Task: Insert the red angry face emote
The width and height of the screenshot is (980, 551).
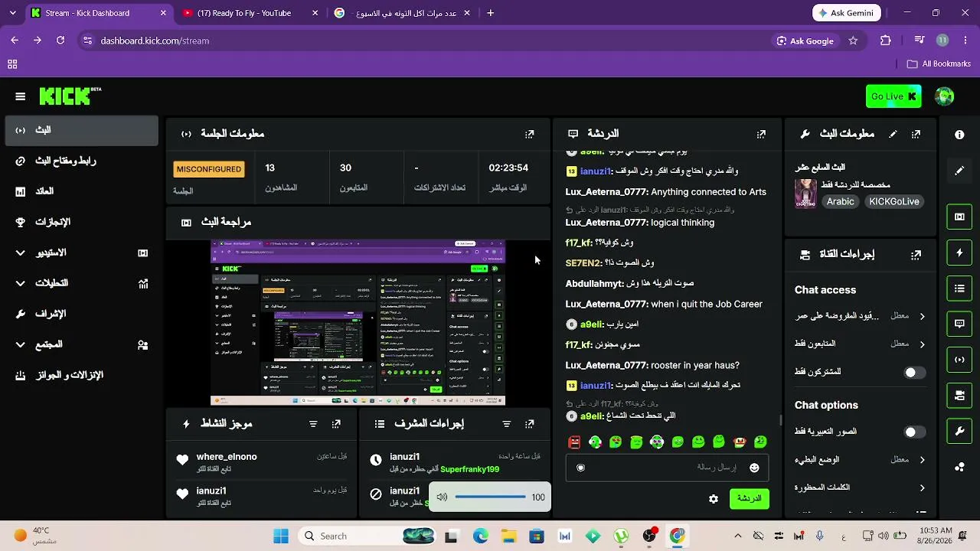Action: pyautogui.click(x=575, y=442)
